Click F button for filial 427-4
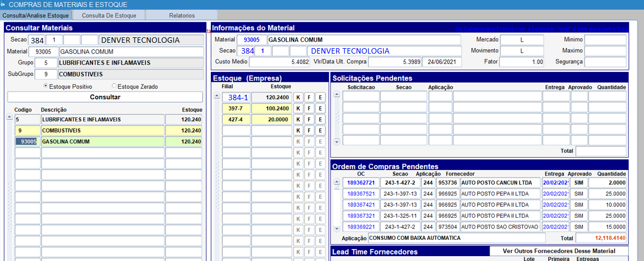The image size is (644, 261). (x=309, y=120)
